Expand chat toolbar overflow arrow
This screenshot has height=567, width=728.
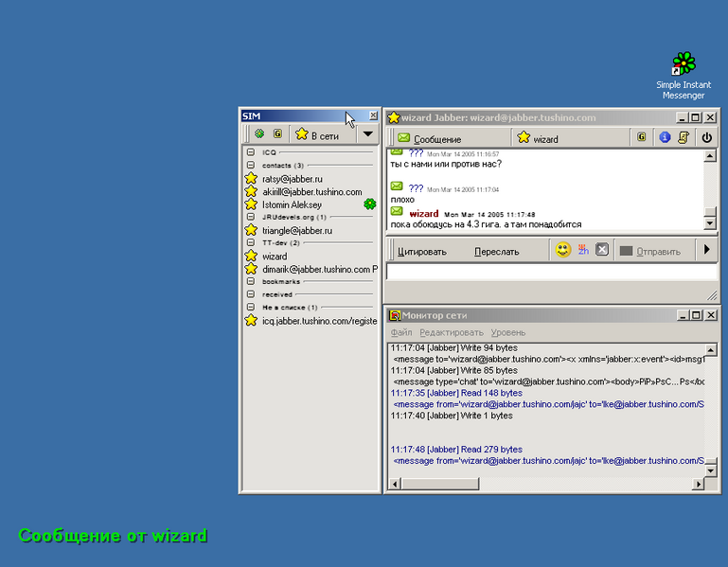click(706, 251)
